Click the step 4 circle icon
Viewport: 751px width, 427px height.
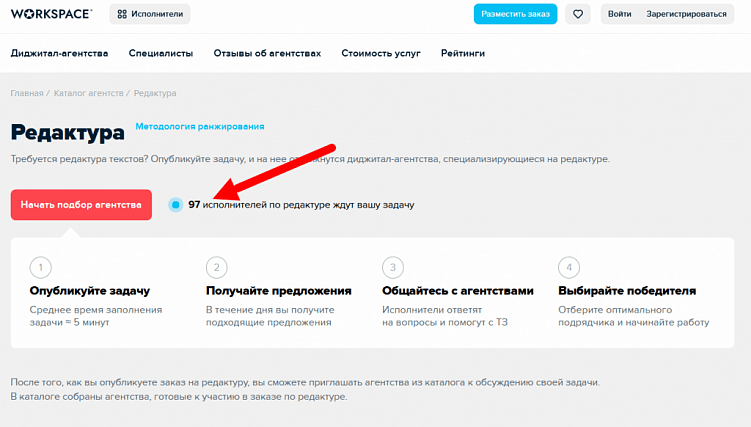568,268
